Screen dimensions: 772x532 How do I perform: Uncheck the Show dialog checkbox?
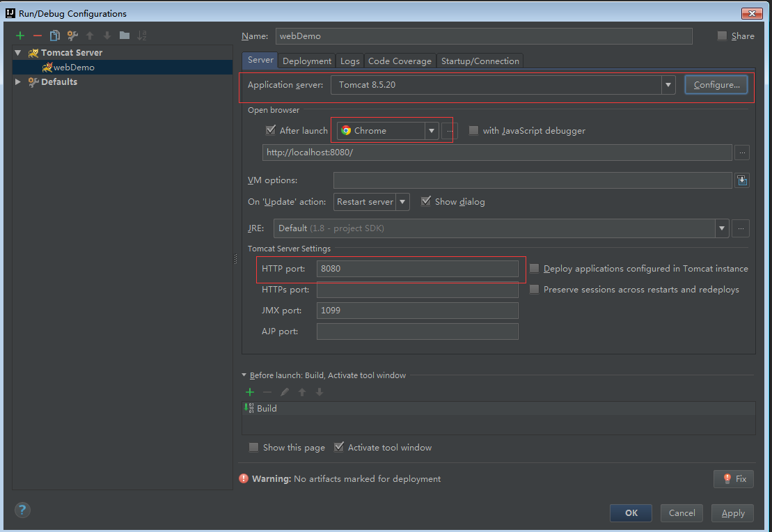(x=426, y=201)
